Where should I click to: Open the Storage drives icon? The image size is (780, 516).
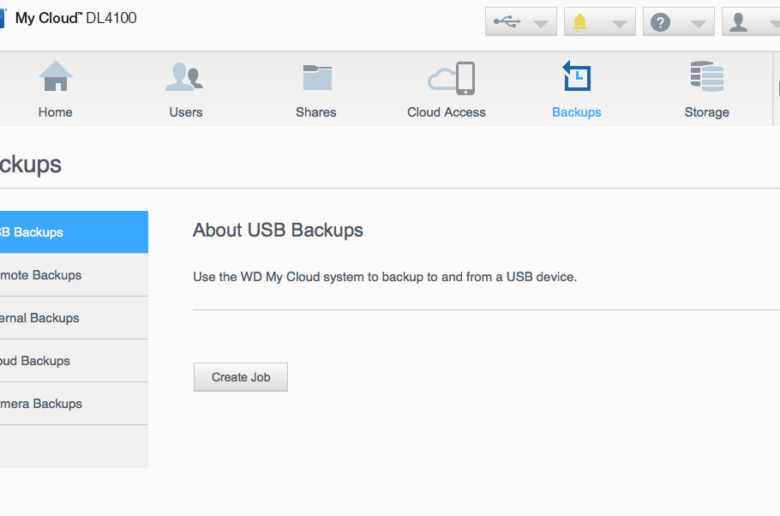tap(707, 77)
